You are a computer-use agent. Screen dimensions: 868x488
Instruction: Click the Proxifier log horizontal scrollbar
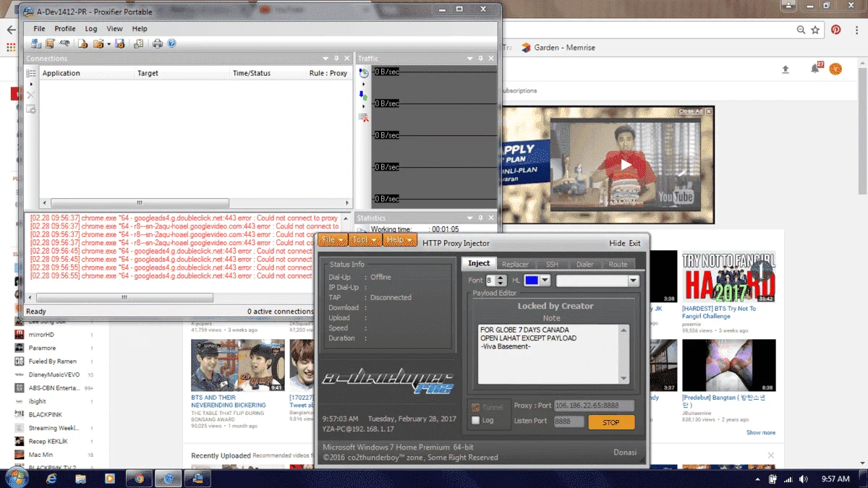coord(124,298)
